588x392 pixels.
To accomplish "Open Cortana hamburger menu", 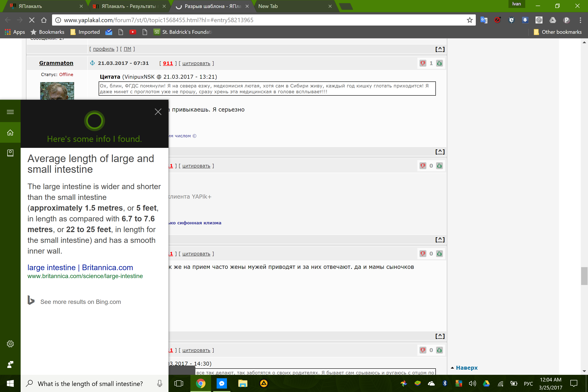I will (x=10, y=112).
